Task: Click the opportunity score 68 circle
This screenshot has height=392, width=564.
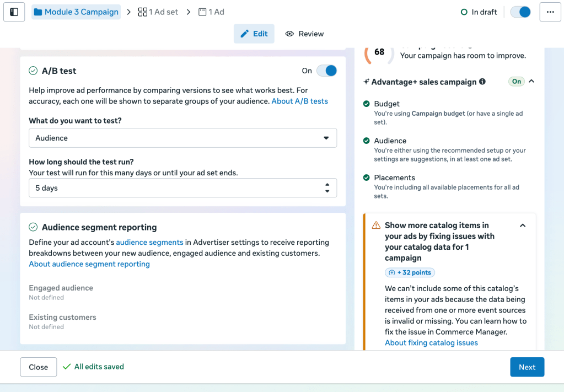Action: (379, 52)
